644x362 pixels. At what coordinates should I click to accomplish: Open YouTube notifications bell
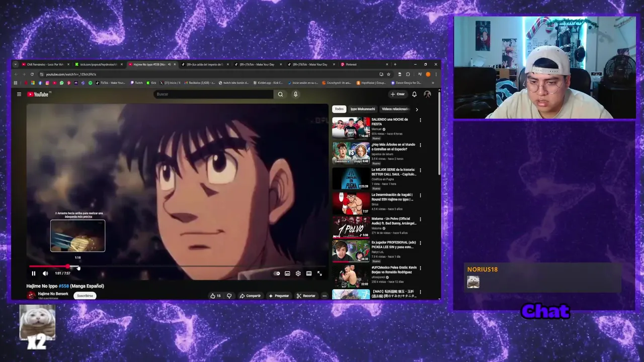point(414,94)
